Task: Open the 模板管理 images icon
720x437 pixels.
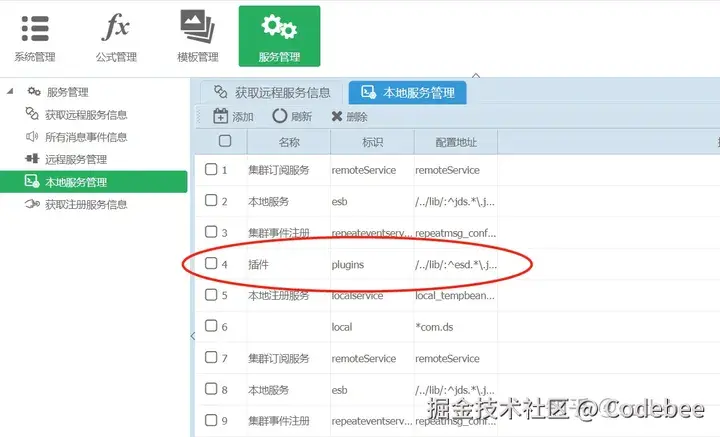Action: 197,27
